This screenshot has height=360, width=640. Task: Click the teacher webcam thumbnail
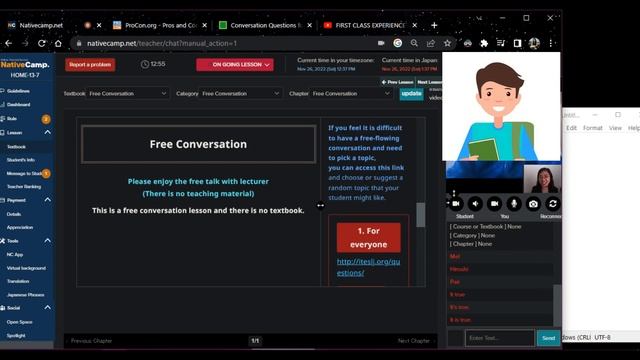[542, 179]
